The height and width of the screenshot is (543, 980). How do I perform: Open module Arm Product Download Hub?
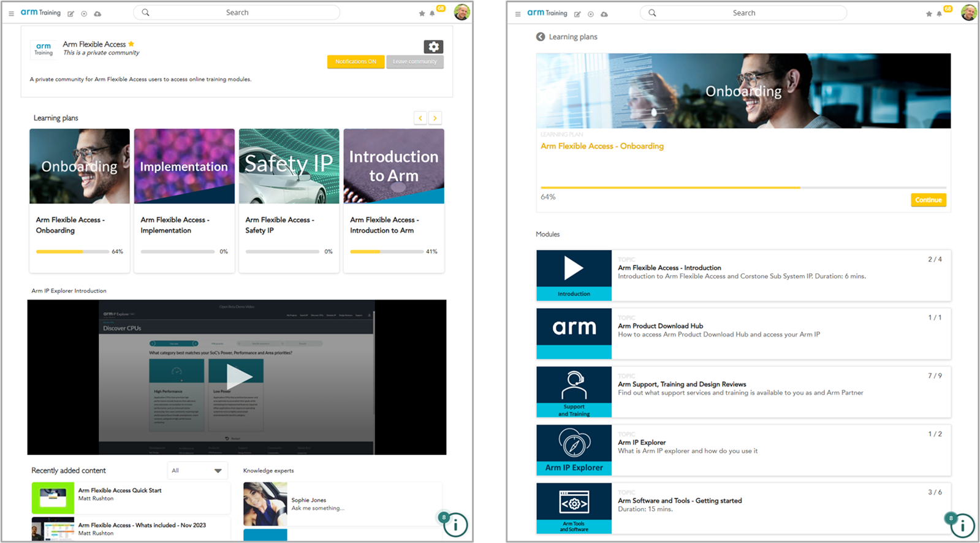click(660, 326)
